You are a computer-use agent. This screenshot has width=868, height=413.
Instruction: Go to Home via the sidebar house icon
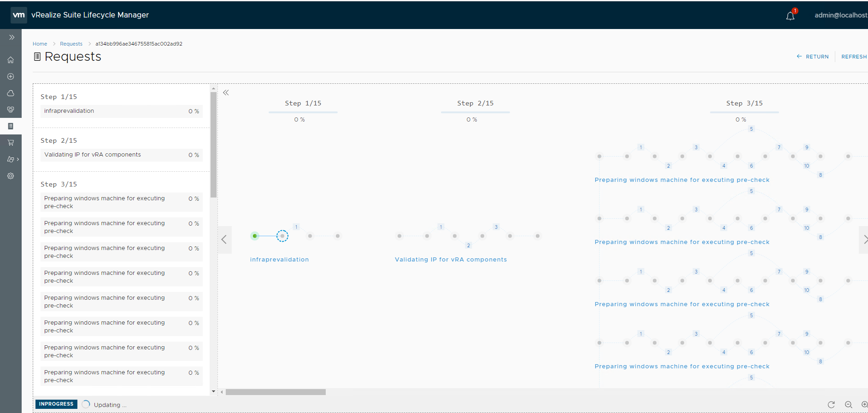pyautogui.click(x=11, y=60)
